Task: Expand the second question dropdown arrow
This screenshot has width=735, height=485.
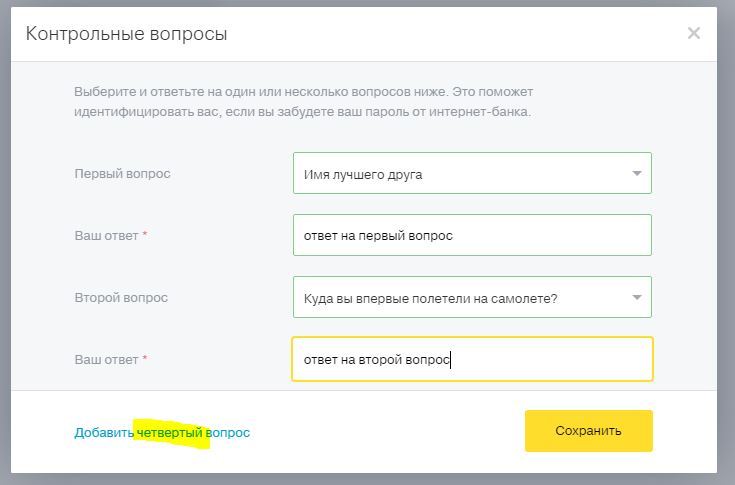Action: pos(636,298)
